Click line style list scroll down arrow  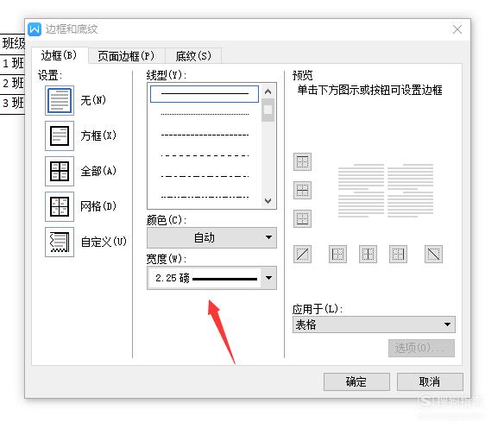pyautogui.click(x=268, y=200)
